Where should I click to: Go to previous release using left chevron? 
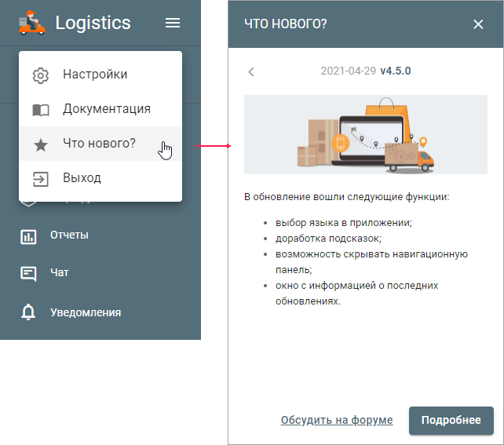pos(251,71)
